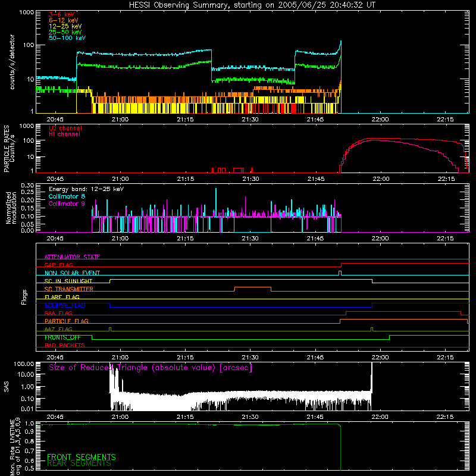Click the 0.30 value on the modulation axis

(x=27, y=185)
